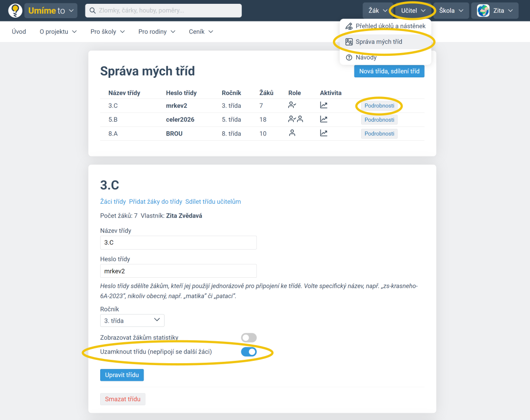The image size is (530, 420).
Task: Click the search magnifier icon
Action: (x=92, y=10)
